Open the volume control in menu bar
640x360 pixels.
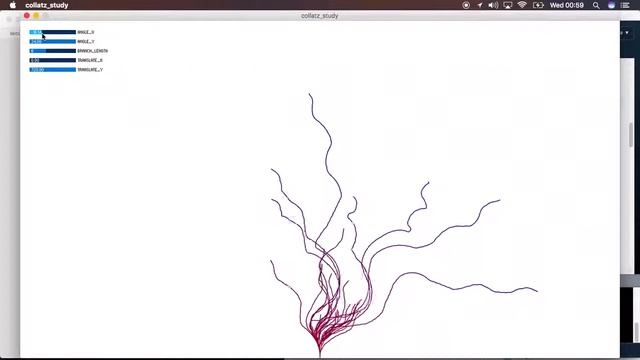point(493,5)
